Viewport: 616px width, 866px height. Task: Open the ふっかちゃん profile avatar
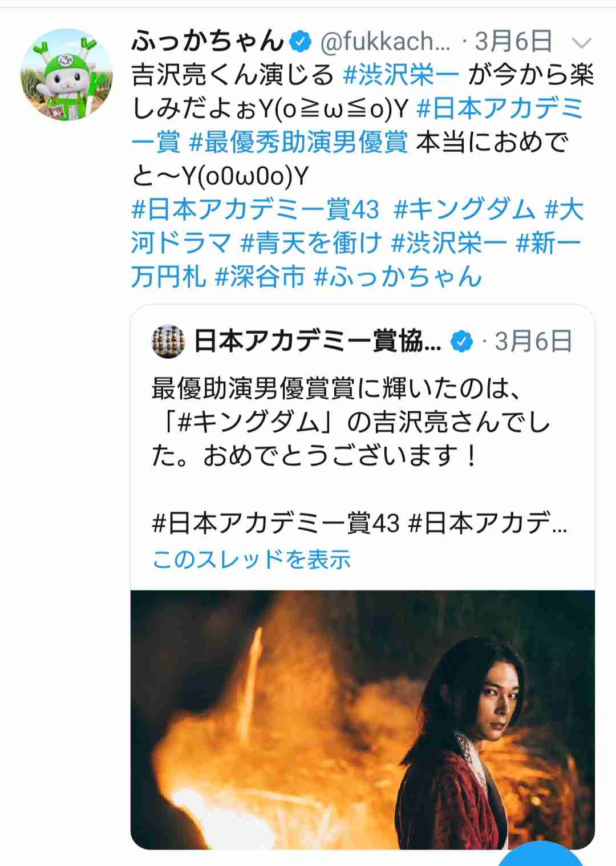tap(67, 75)
